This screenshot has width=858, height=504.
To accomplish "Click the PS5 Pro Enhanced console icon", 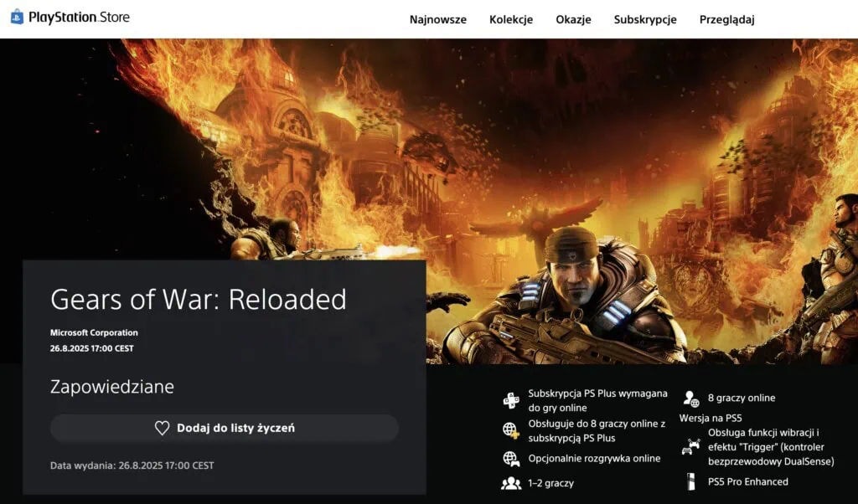I will [x=690, y=481].
